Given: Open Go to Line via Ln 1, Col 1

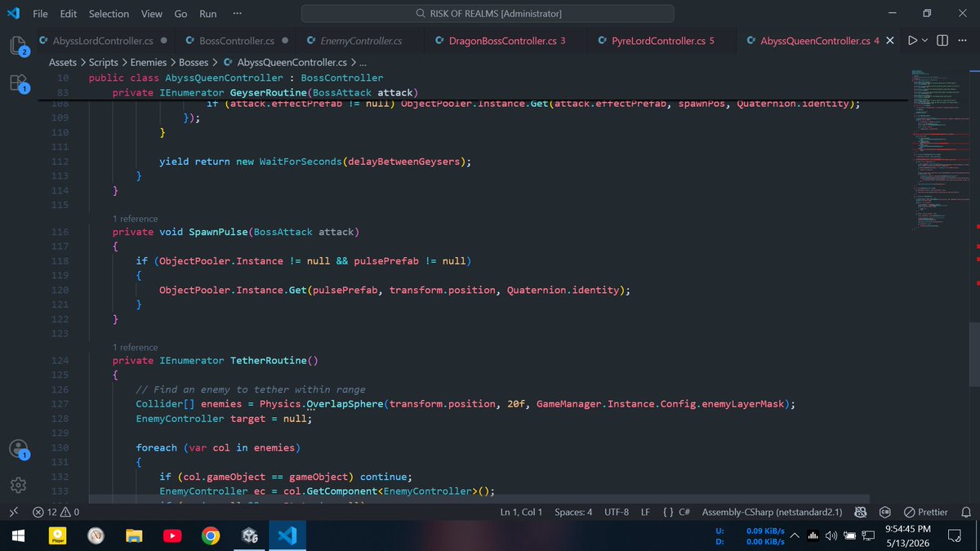Looking at the screenshot, I should click(521, 512).
